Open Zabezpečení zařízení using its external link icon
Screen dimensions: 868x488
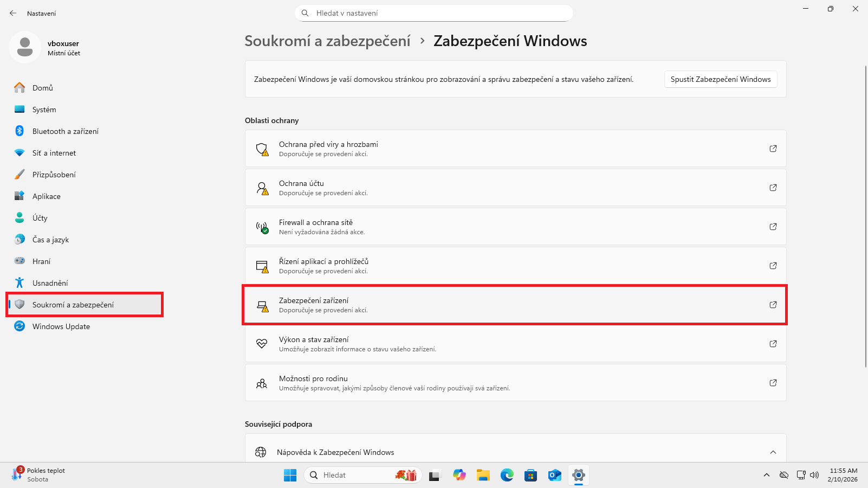pos(773,305)
